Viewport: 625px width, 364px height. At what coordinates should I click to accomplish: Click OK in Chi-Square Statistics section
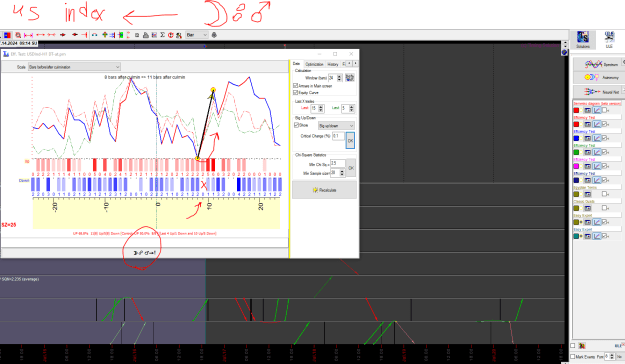(351, 168)
